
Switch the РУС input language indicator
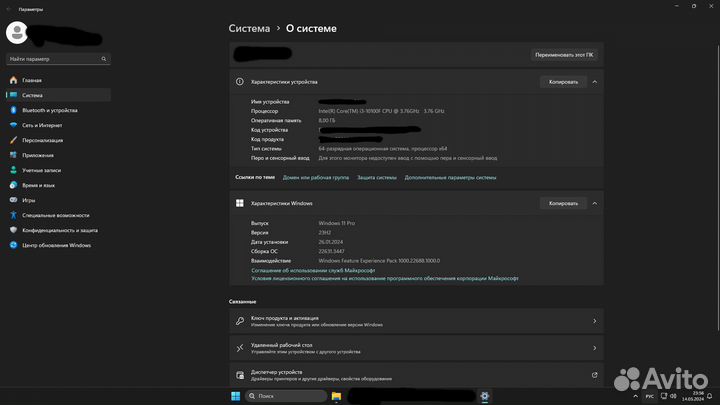point(649,396)
